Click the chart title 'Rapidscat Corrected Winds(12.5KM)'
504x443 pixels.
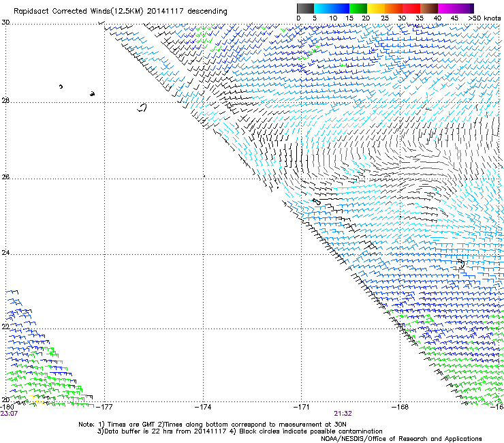pos(78,12)
